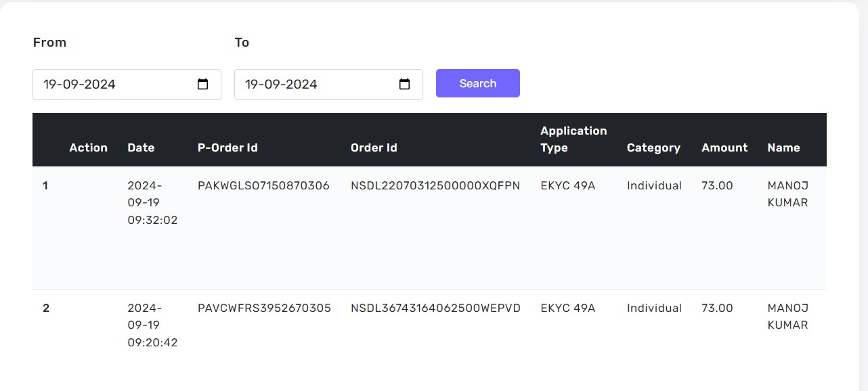Click the P-Order Id column header

227,147
